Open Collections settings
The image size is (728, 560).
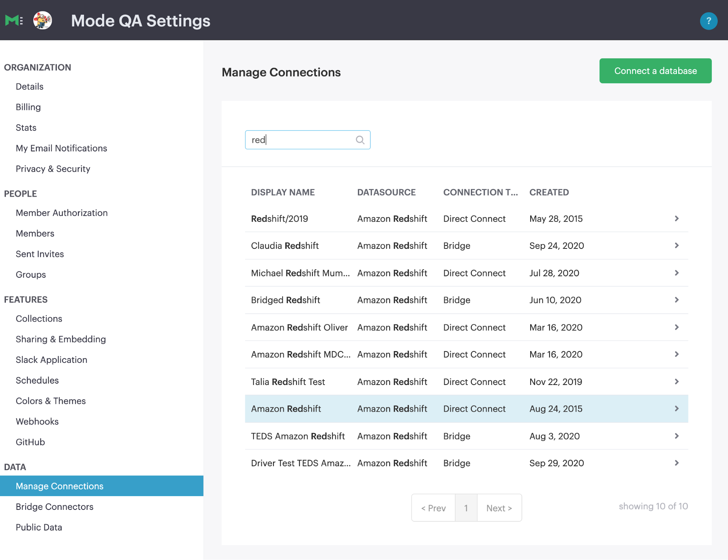(39, 319)
